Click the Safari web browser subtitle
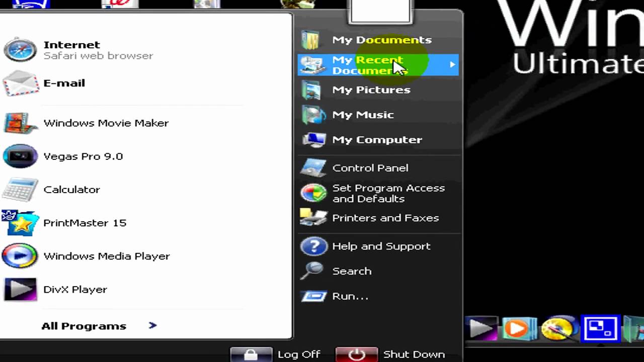The image size is (644, 362). coord(98,56)
